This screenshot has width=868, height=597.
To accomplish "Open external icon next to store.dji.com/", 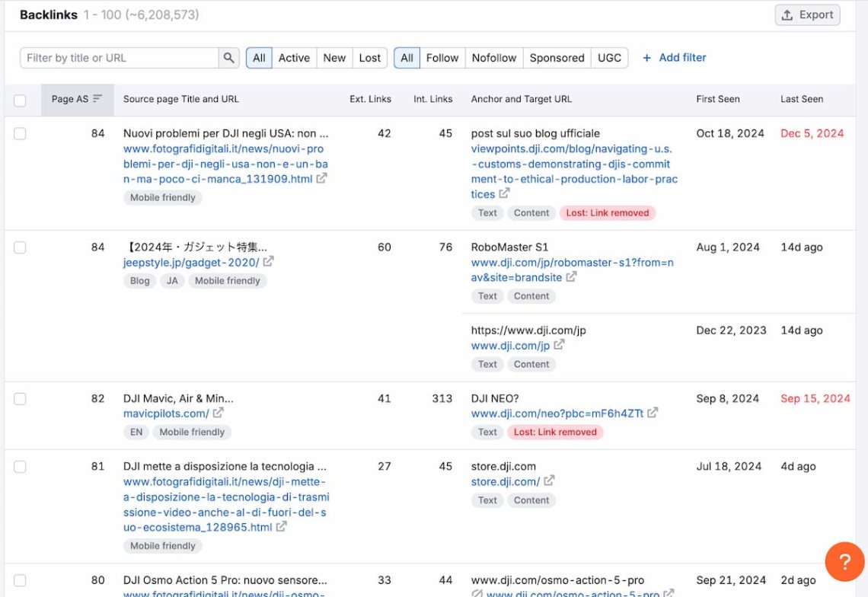I will (x=549, y=480).
